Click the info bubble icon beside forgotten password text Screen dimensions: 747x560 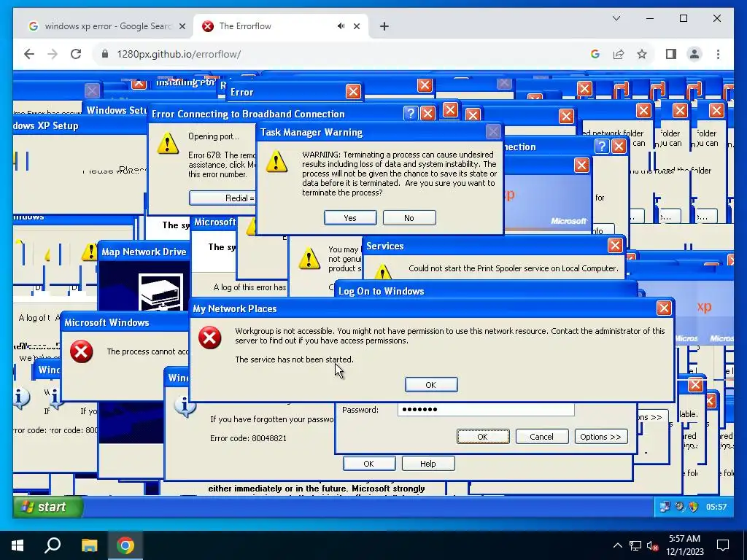click(185, 405)
